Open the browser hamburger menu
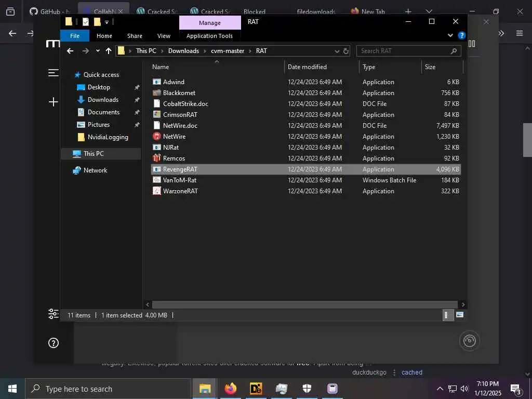This screenshot has width=532, height=399. (520, 33)
